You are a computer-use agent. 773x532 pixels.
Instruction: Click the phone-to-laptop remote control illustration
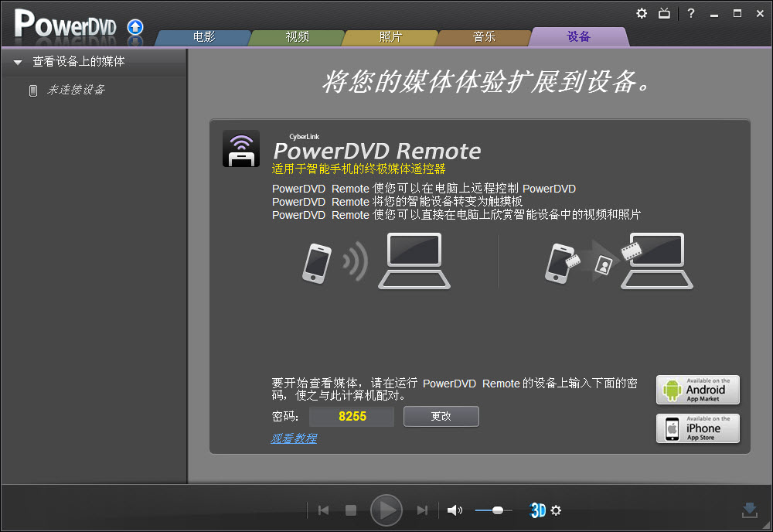[x=376, y=261]
